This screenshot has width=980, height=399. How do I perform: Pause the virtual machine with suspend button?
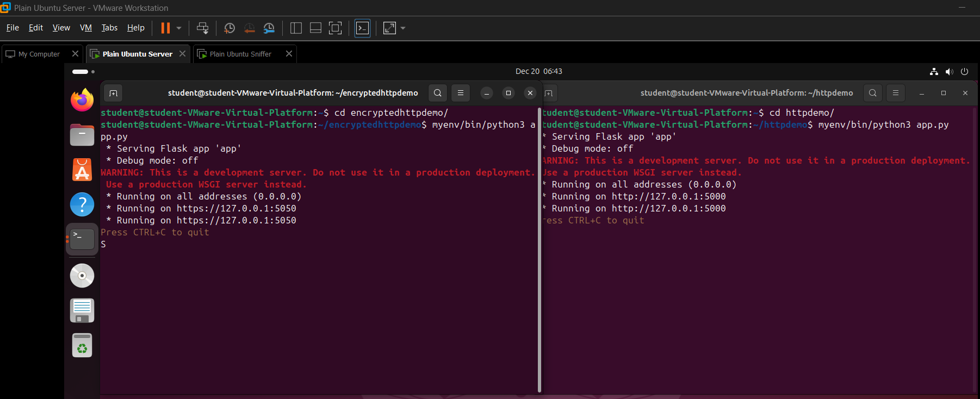pos(165,28)
